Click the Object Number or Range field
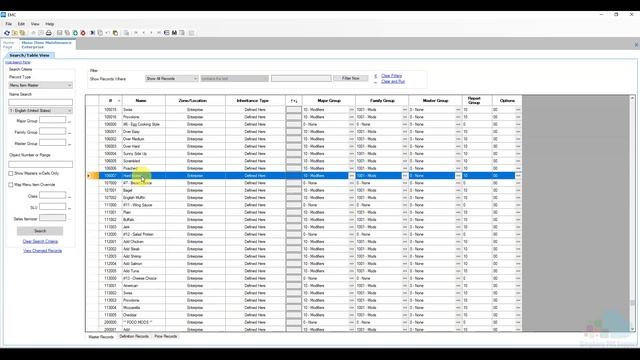The height and width of the screenshot is (360, 640). [40, 164]
